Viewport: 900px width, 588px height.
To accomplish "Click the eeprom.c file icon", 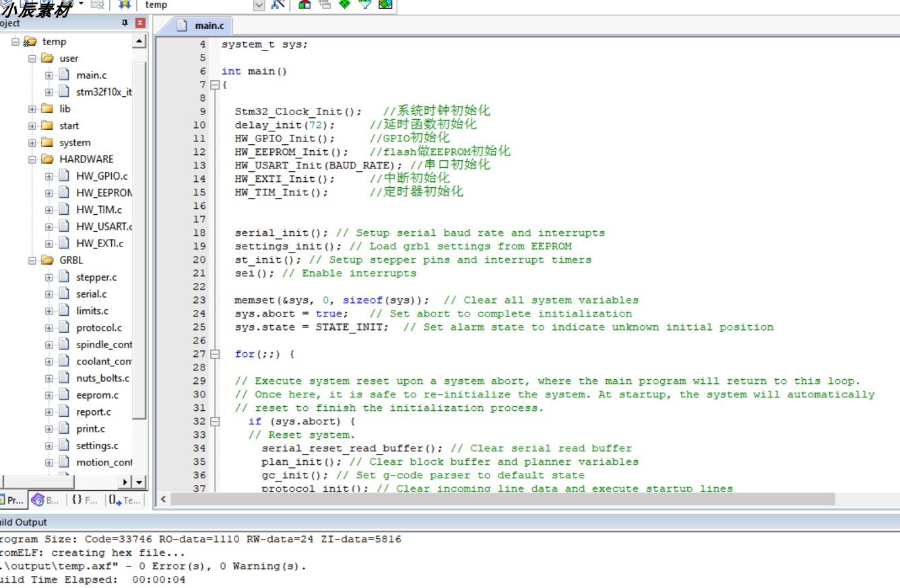I will [64, 395].
